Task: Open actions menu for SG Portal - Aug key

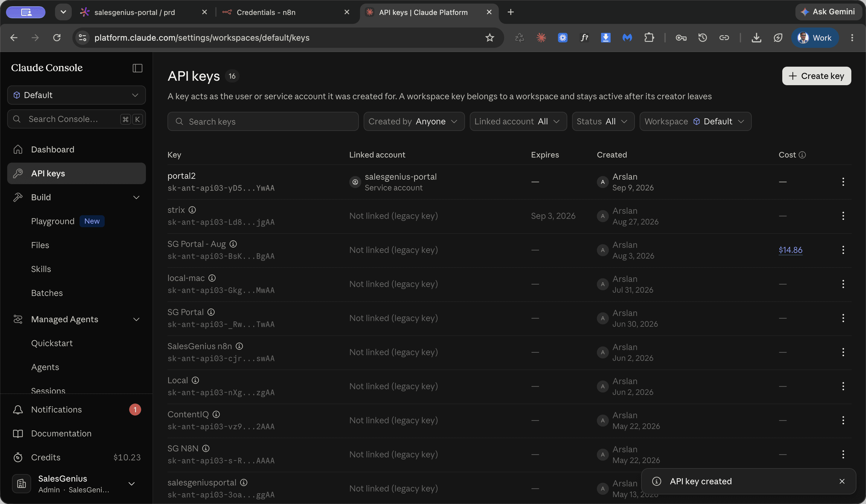Action: click(x=843, y=250)
